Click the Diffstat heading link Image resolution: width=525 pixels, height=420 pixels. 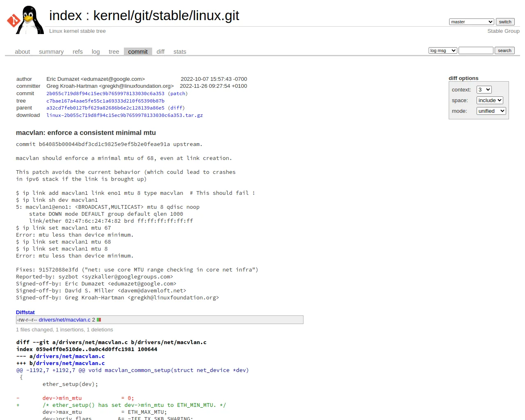(x=25, y=313)
